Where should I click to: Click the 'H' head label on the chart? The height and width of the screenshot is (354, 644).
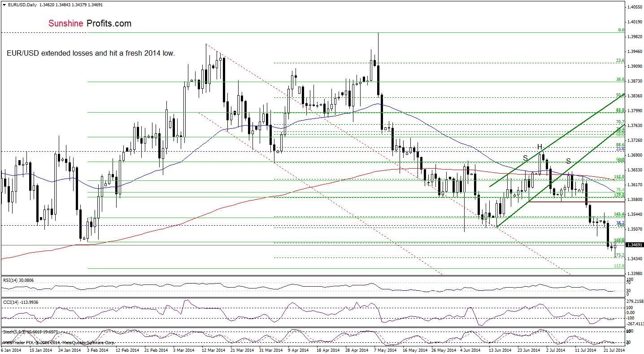point(540,147)
